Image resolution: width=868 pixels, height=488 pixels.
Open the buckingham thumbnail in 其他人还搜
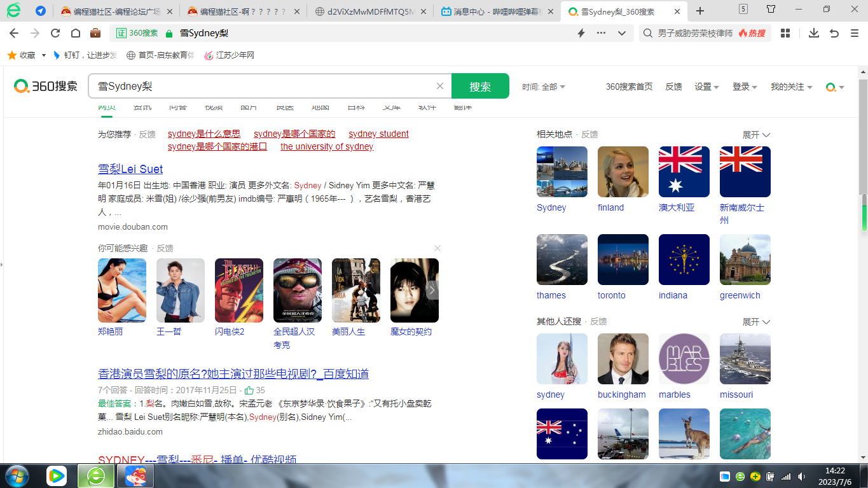[x=623, y=359]
